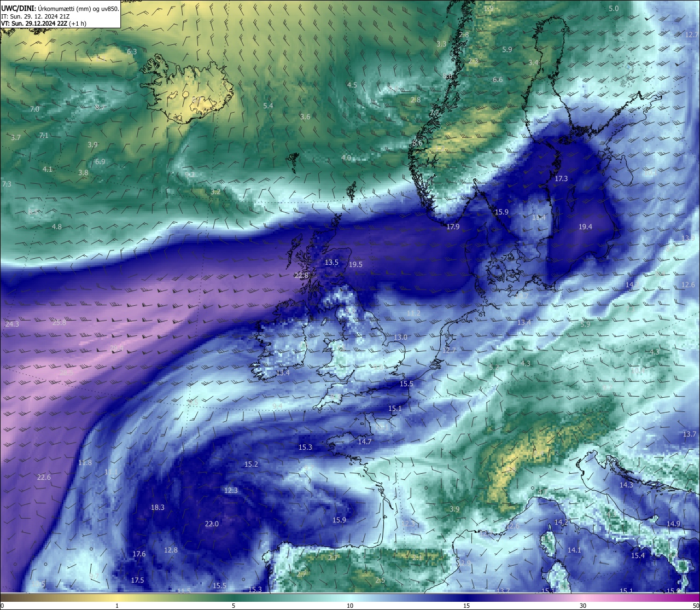Click the 15.2 value west of Brittany
The image size is (700, 610).
(x=251, y=464)
